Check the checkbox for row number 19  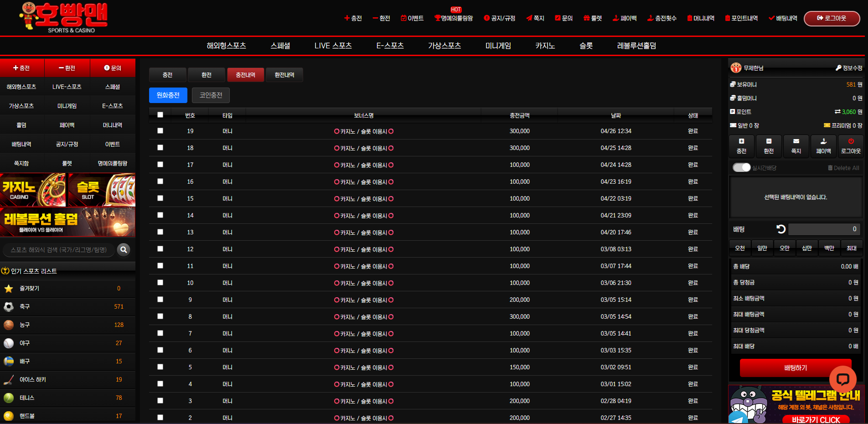160,131
